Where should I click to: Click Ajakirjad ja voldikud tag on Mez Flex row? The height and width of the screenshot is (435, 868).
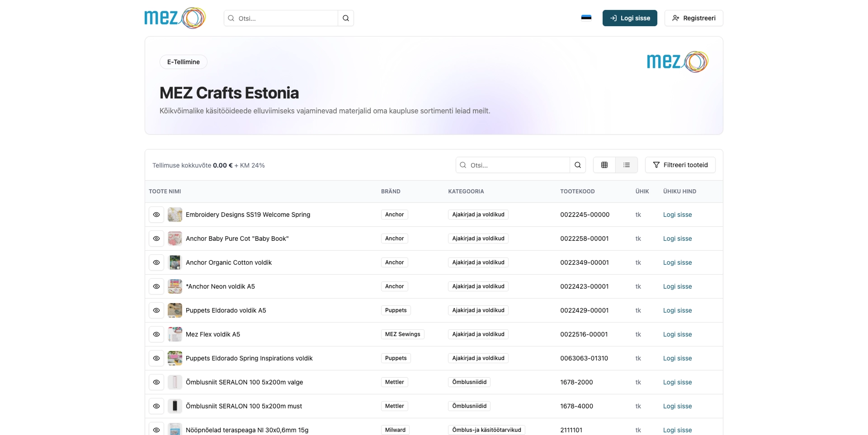click(478, 334)
